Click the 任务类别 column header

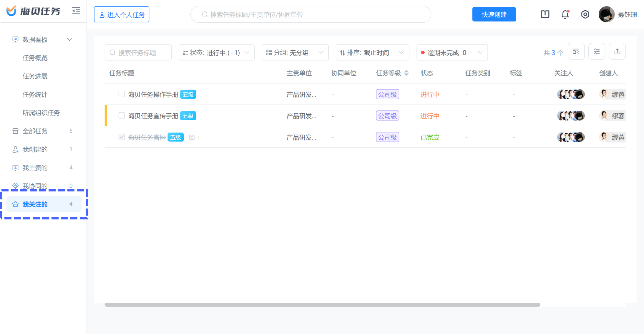point(477,73)
